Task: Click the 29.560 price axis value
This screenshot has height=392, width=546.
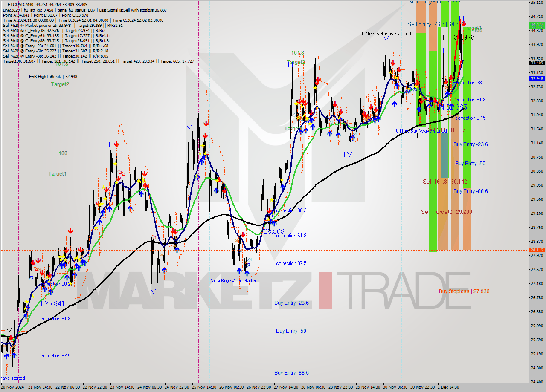Action: tap(537, 199)
